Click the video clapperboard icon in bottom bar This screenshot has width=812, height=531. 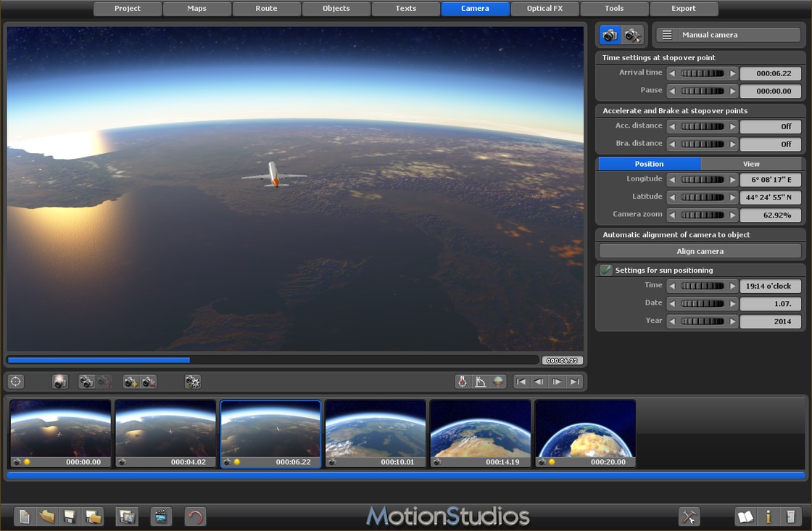click(161, 516)
